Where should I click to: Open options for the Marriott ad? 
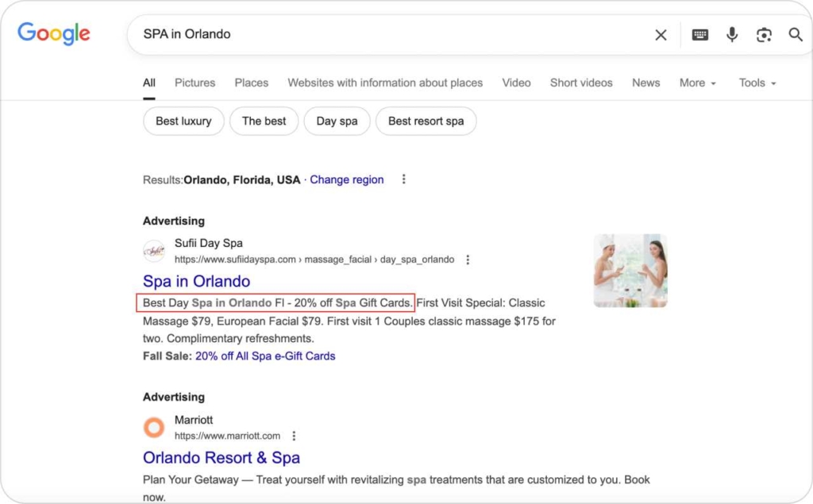pos(294,436)
